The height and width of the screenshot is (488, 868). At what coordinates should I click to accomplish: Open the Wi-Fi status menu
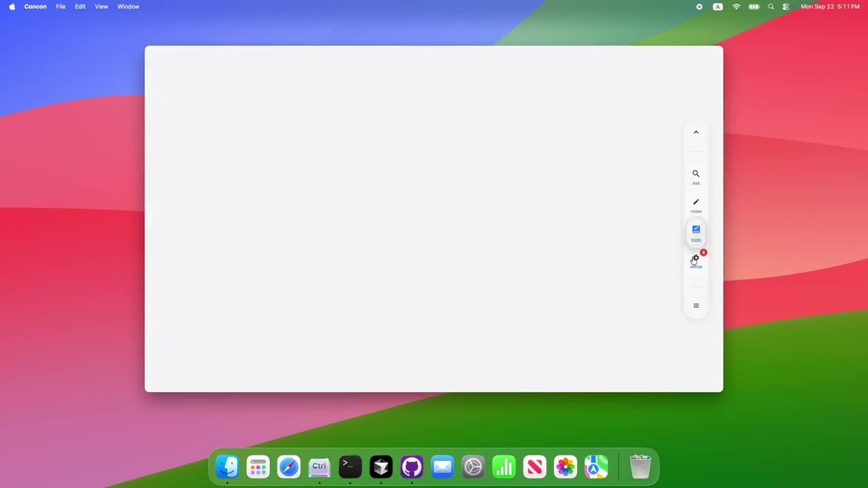pos(736,7)
